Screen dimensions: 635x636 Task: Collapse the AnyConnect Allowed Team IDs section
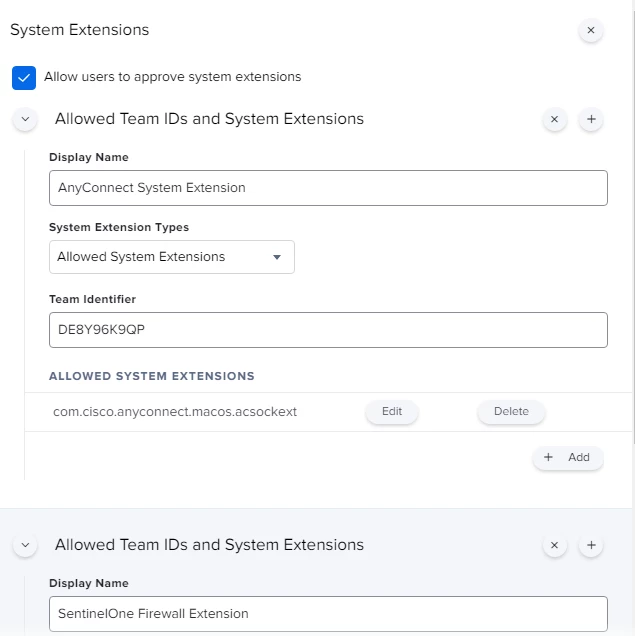(25, 119)
